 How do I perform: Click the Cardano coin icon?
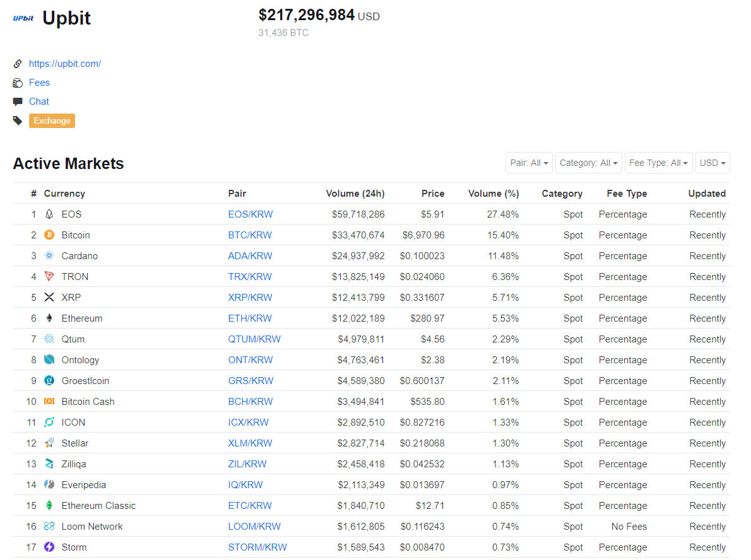(x=49, y=256)
